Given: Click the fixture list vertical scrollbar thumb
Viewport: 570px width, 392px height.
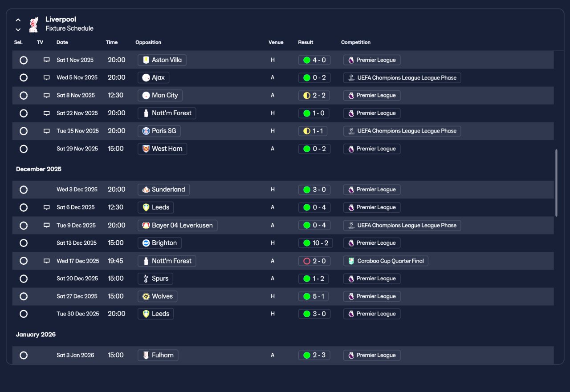Looking at the screenshot, I should tap(556, 183).
